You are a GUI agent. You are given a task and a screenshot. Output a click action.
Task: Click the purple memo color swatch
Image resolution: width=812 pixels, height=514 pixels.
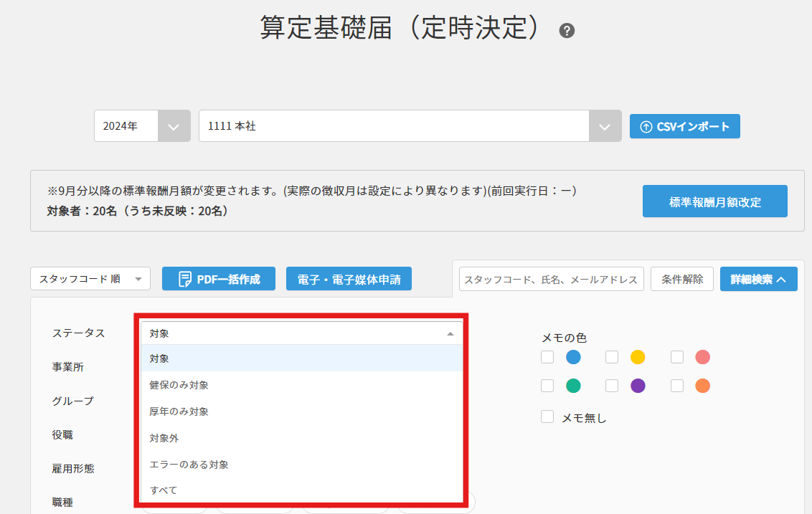point(638,386)
